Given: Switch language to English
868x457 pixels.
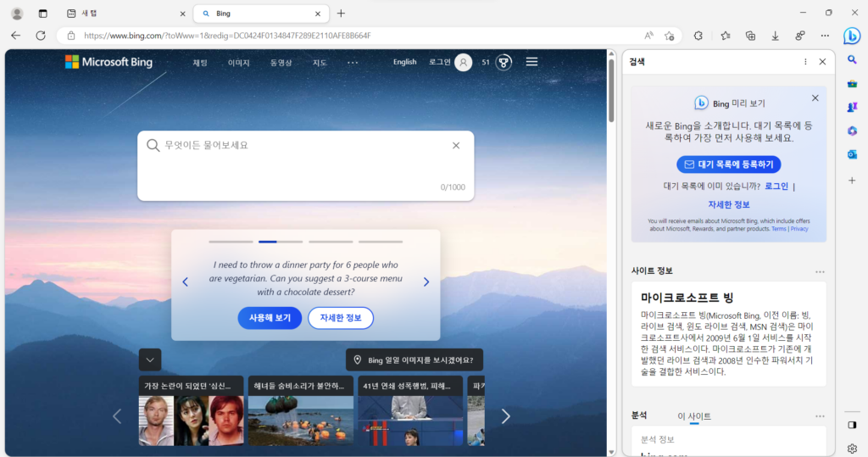Looking at the screenshot, I should tap(404, 62).
